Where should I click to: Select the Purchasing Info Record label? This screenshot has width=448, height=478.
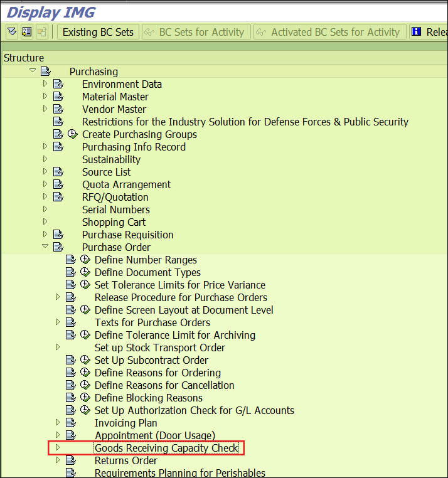134,147
